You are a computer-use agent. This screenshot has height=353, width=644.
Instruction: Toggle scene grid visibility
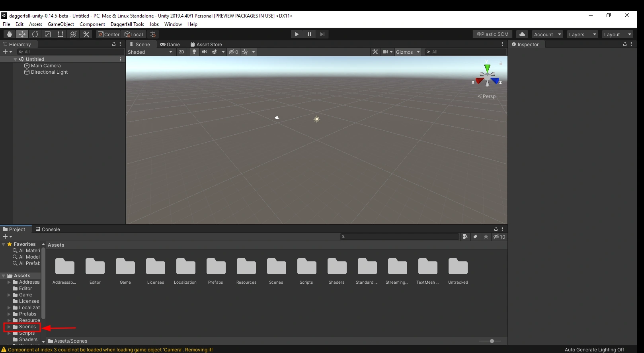point(245,52)
